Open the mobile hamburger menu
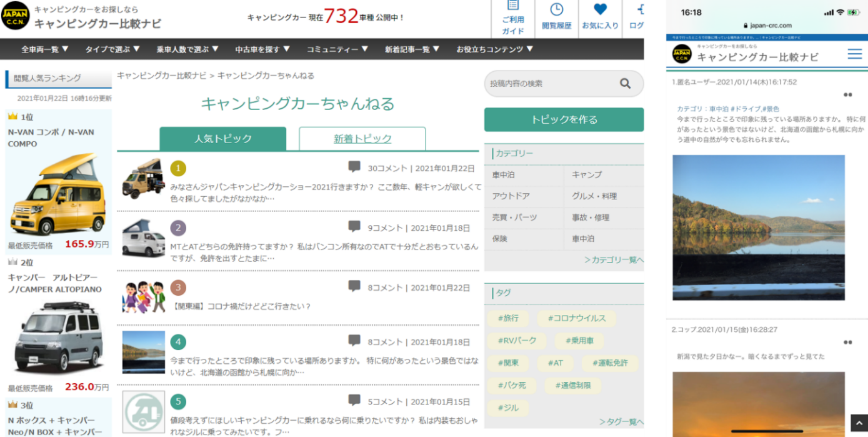The height and width of the screenshot is (437, 868). [x=854, y=54]
